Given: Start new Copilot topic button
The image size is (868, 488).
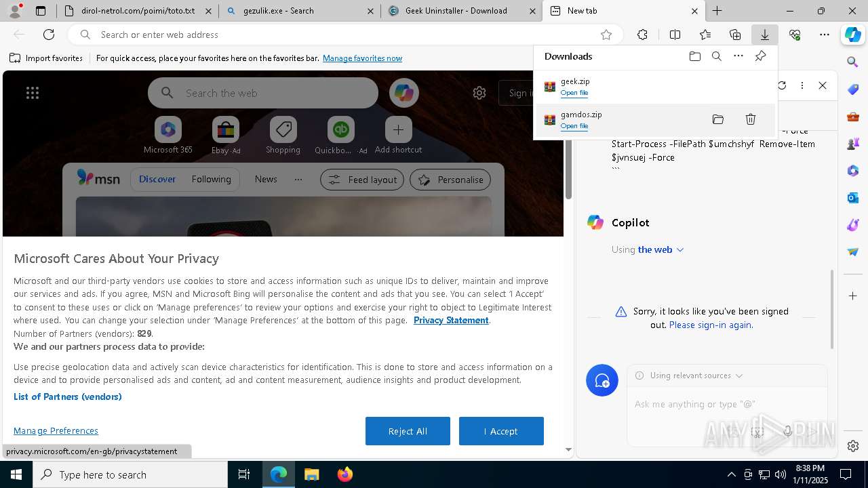Looking at the screenshot, I should pyautogui.click(x=602, y=381).
